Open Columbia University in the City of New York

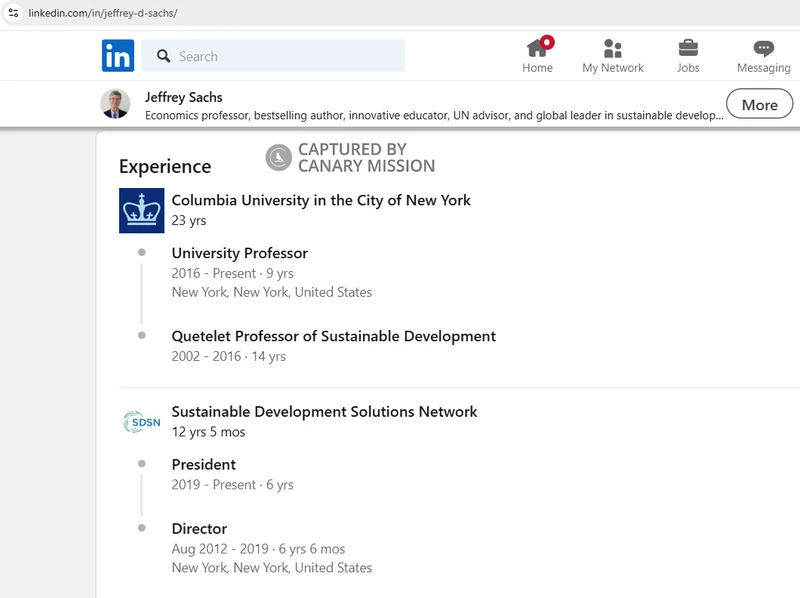tap(321, 200)
